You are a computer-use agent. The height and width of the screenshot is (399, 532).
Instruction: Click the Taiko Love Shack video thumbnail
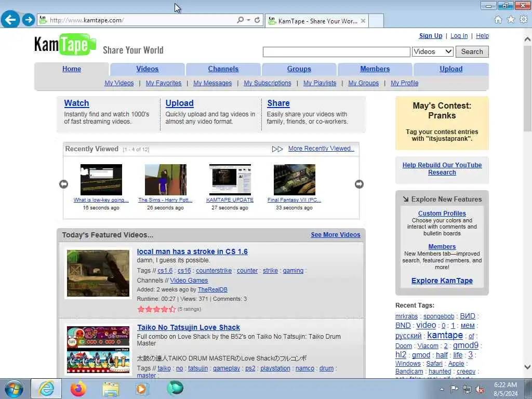click(98, 350)
